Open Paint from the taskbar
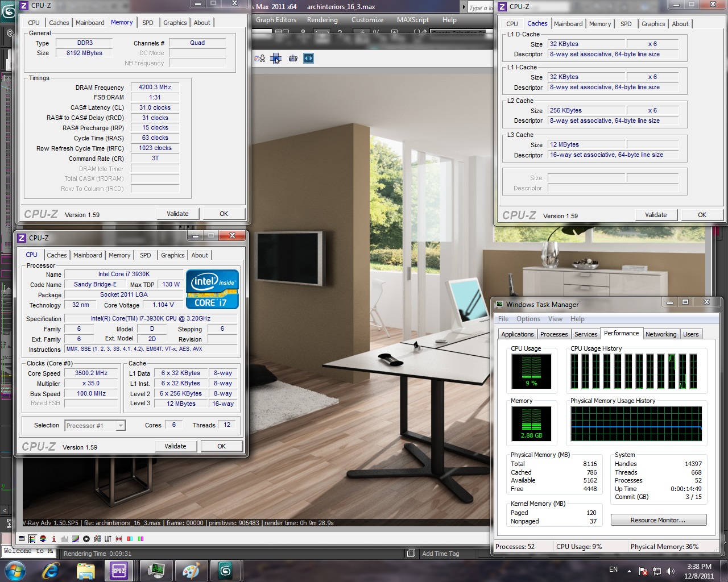 point(191,571)
